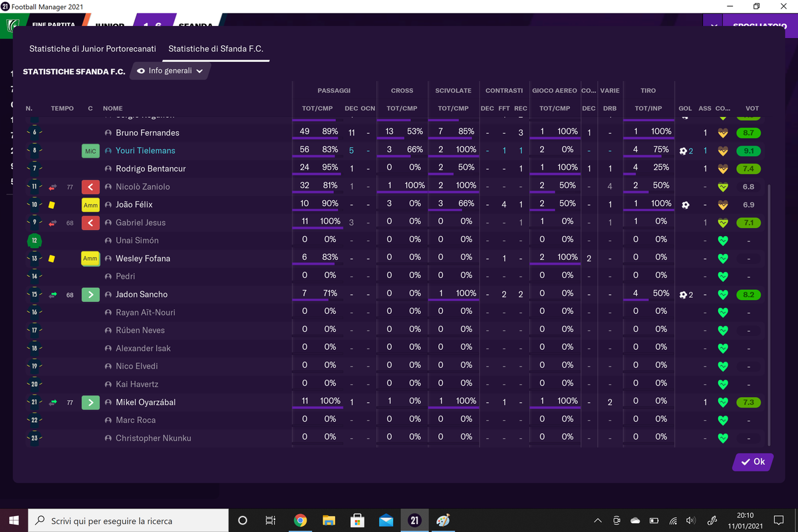The width and height of the screenshot is (798, 532).
Task: Click the taskbar search field
Action: pos(128,521)
